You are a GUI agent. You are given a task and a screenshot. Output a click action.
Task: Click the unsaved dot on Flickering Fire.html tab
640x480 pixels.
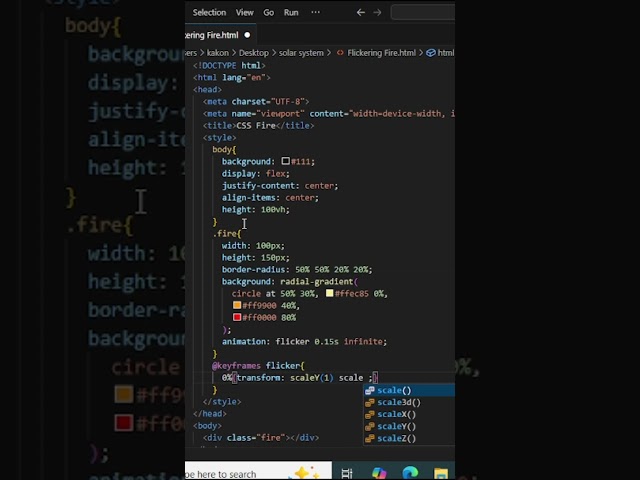click(247, 35)
